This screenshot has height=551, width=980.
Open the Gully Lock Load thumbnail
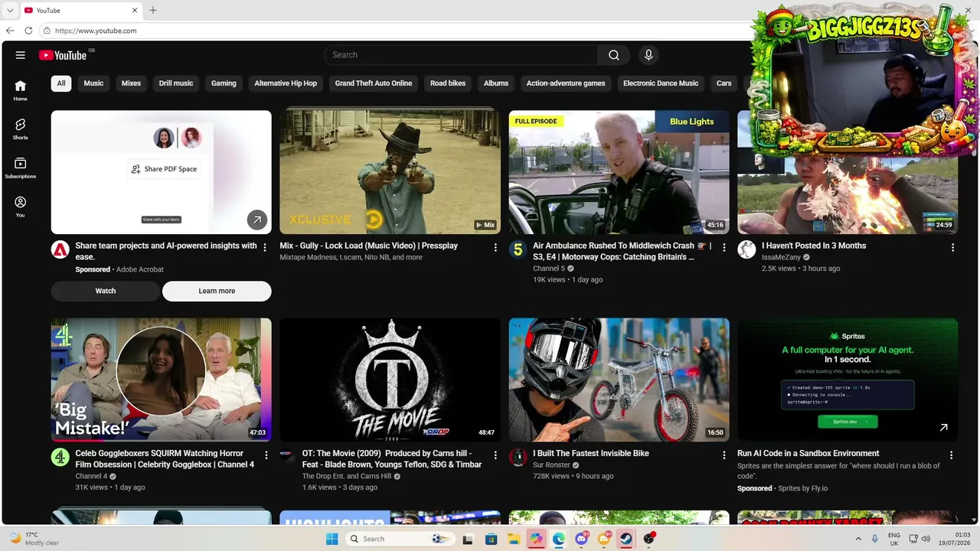(x=390, y=172)
